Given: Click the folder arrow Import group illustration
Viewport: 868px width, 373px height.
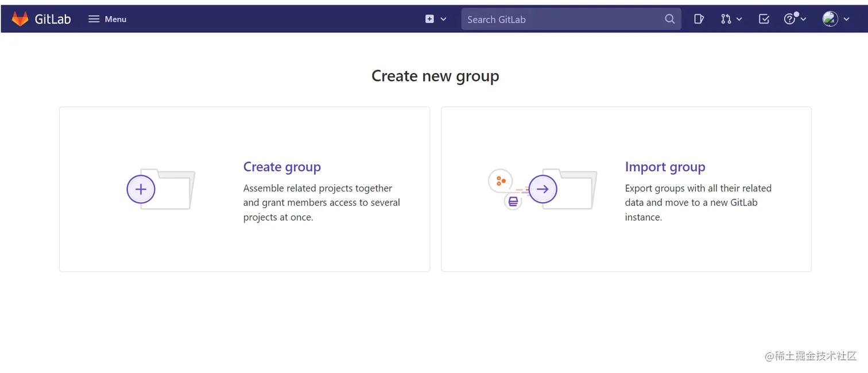Looking at the screenshot, I should click(x=542, y=189).
